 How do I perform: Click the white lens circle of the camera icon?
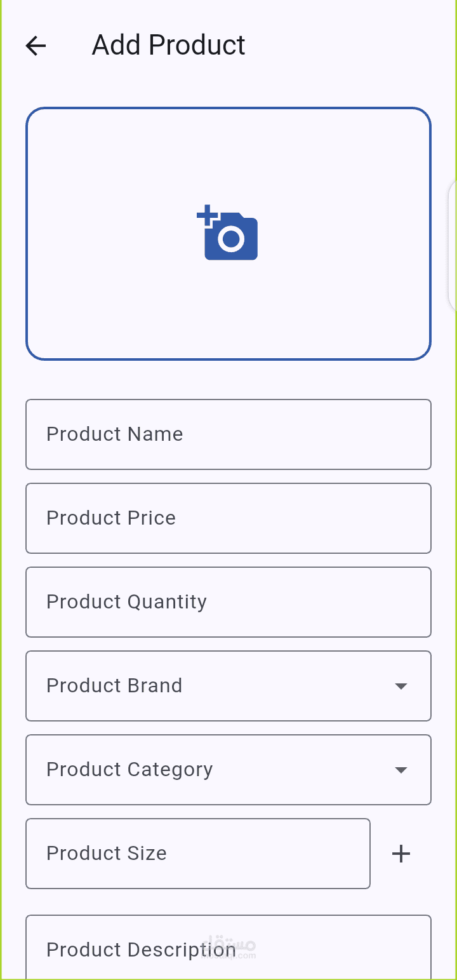point(231,238)
